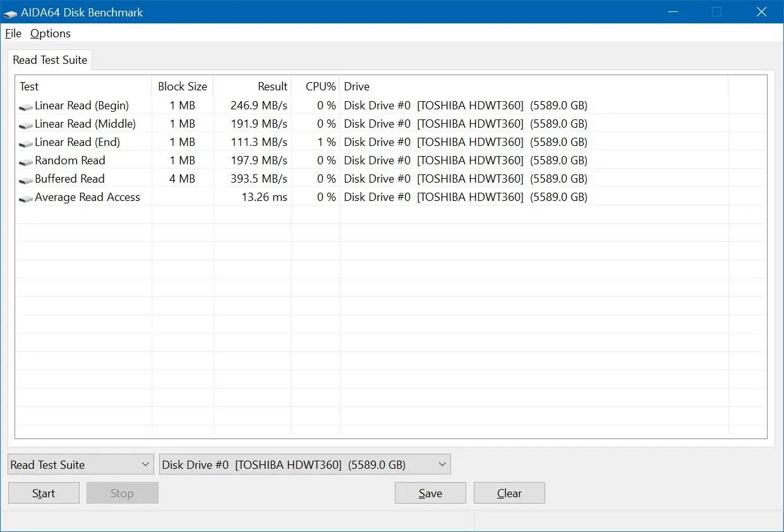Select the Average Read Access row label

87,197
